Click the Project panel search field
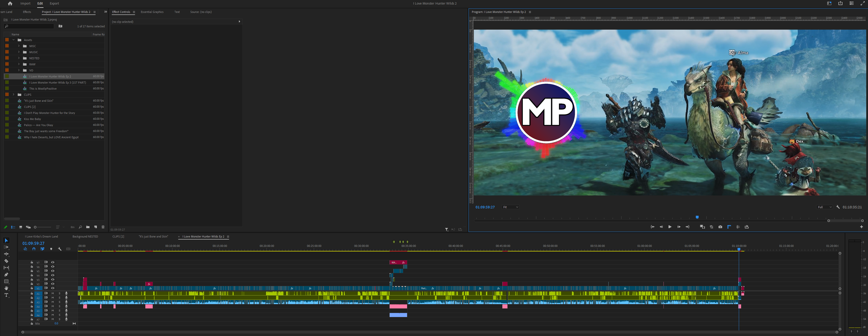This screenshot has height=336, width=868. point(29,26)
